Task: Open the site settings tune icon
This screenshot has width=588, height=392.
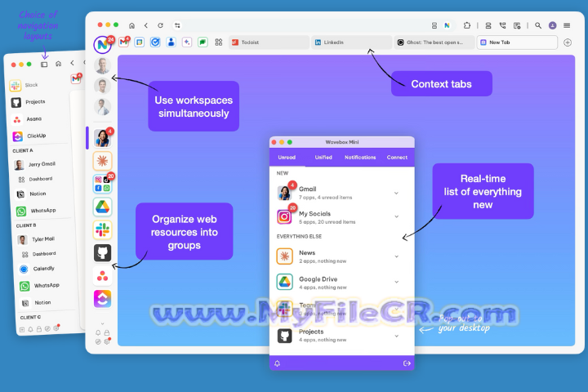Action: [177, 25]
